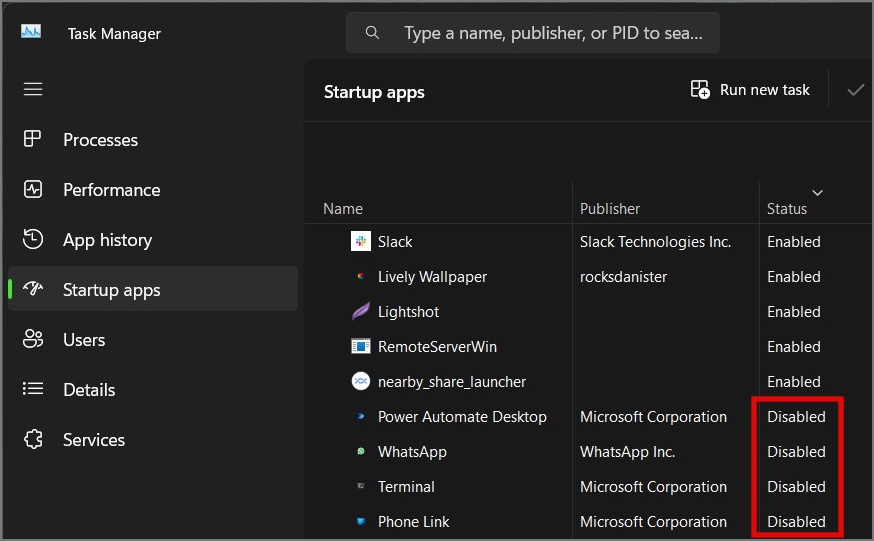The width and height of the screenshot is (874, 541).
Task: Select the Terminal entry
Action: 406,486
